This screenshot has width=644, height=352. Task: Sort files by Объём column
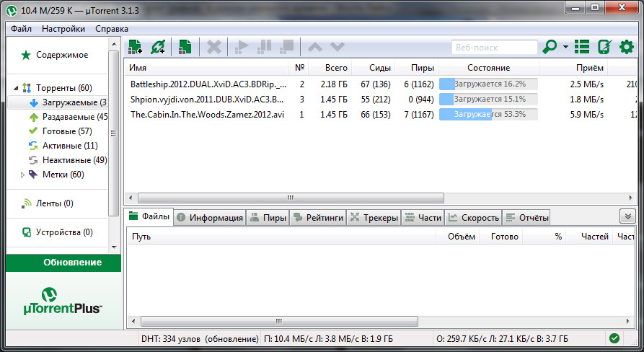457,237
